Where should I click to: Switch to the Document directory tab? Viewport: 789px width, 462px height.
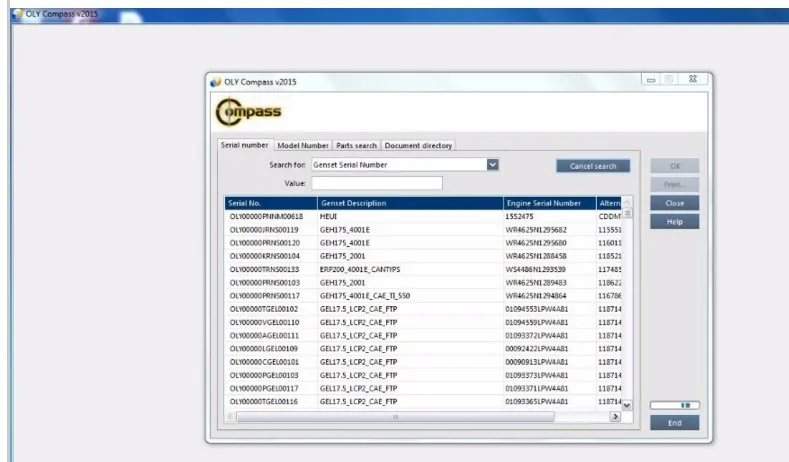418,145
